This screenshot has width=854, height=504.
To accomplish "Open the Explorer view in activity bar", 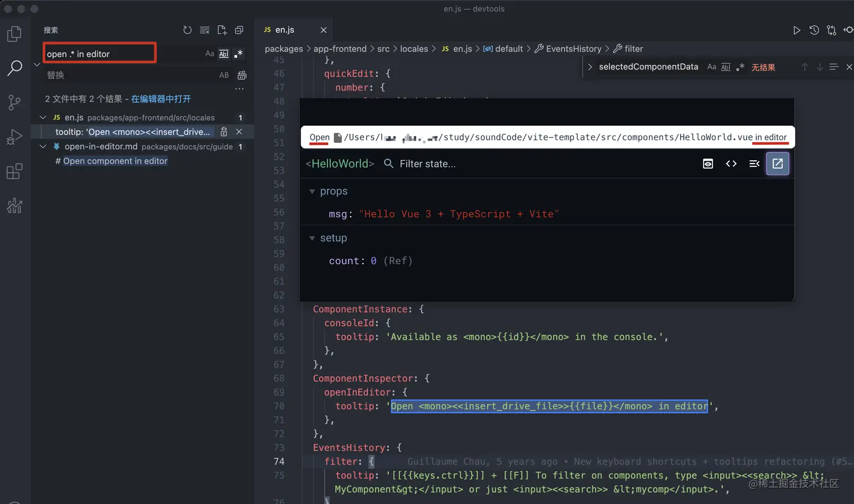I will point(14,34).
